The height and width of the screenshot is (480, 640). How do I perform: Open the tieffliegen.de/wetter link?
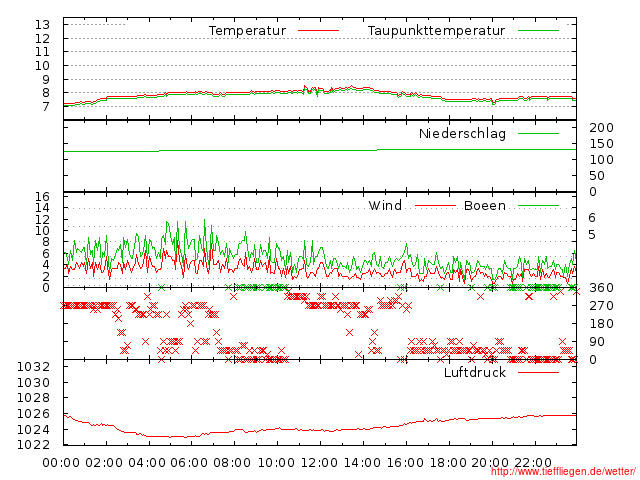click(x=563, y=472)
